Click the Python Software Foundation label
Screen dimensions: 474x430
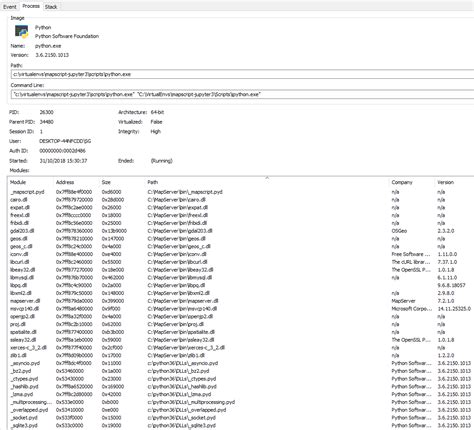tap(67, 36)
